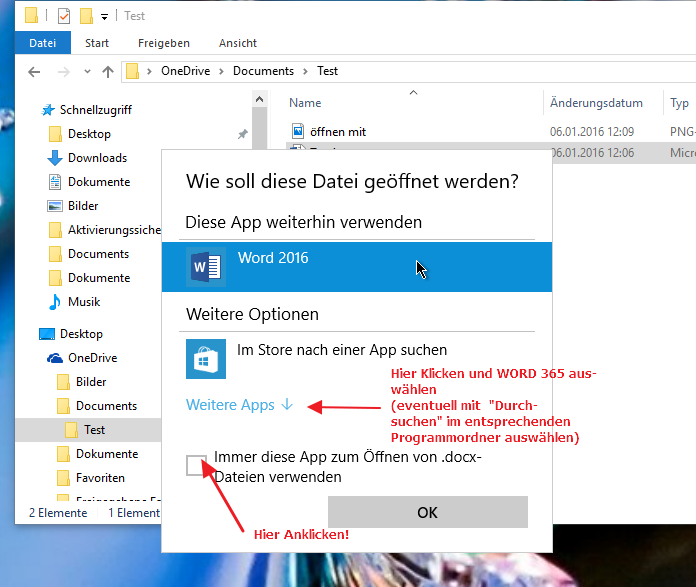Click folder icon of Test in tree
This screenshot has height=587, width=696.
point(71,430)
